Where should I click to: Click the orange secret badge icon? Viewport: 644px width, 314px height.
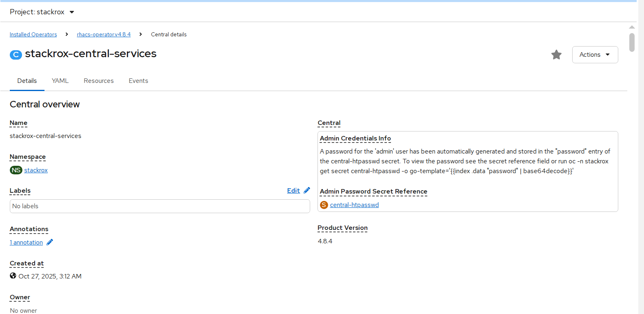click(324, 205)
